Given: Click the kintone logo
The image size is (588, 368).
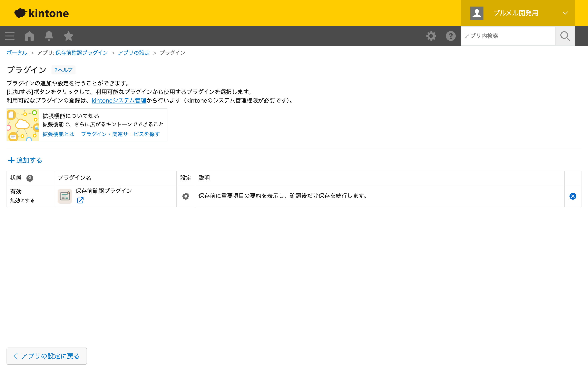Looking at the screenshot, I should [42, 13].
